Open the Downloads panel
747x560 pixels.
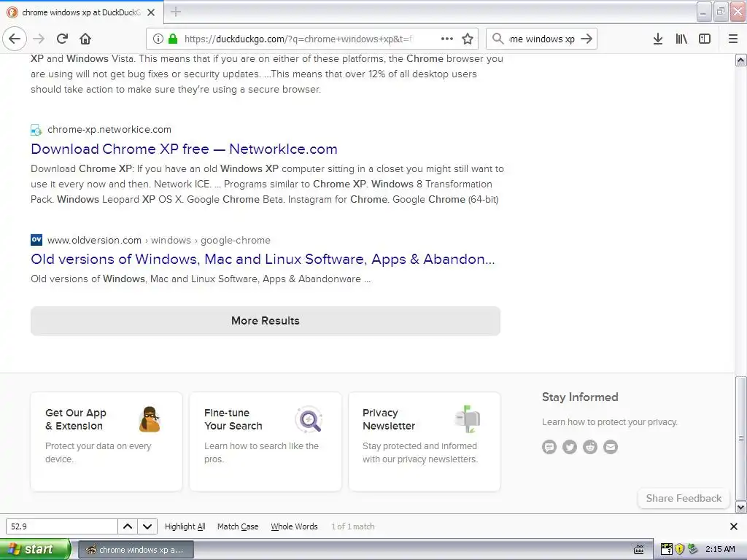tap(657, 39)
